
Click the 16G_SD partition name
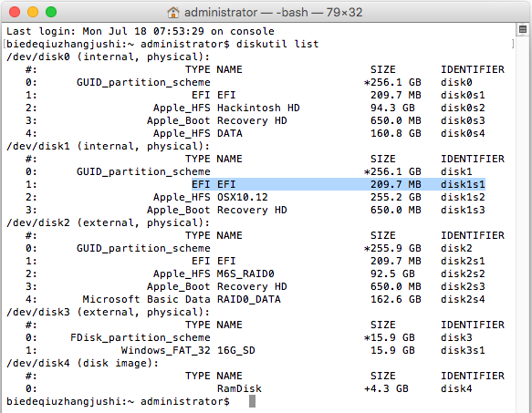tap(235, 350)
